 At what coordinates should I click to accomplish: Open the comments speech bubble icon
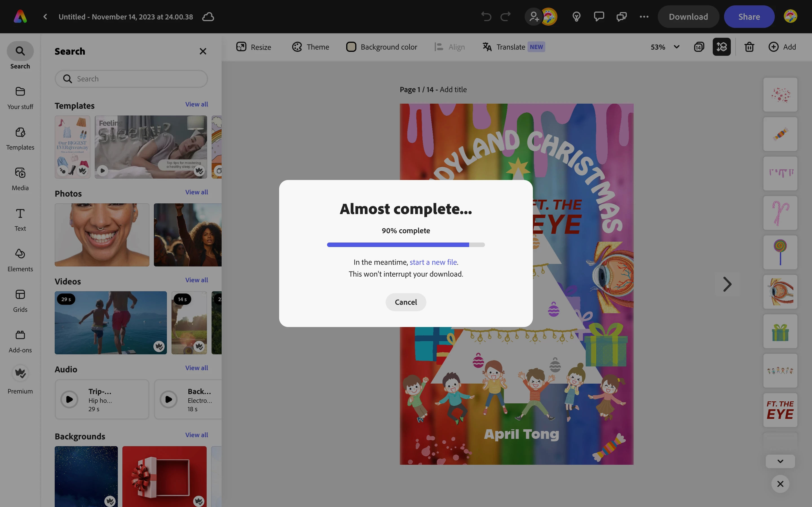click(599, 16)
